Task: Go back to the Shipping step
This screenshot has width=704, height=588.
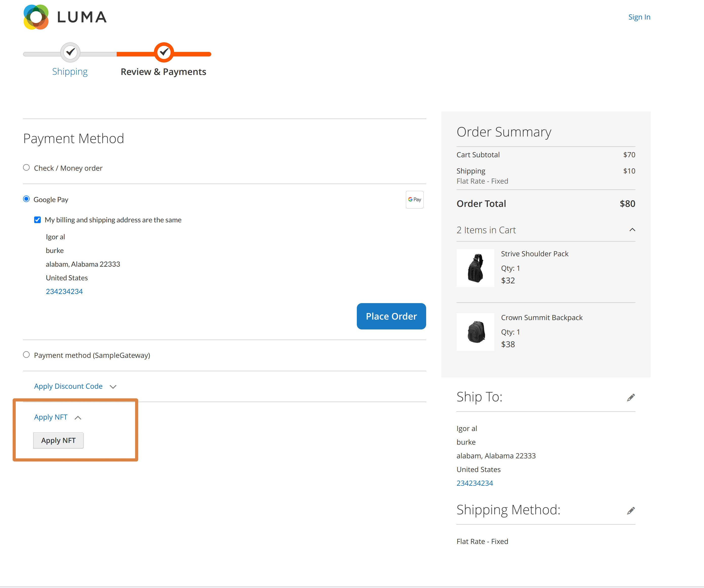Action: (x=70, y=72)
